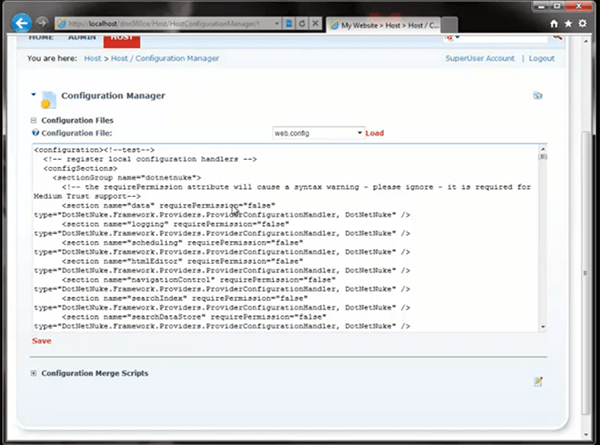
Task: Click the Configuration File: label
Action: (77, 133)
